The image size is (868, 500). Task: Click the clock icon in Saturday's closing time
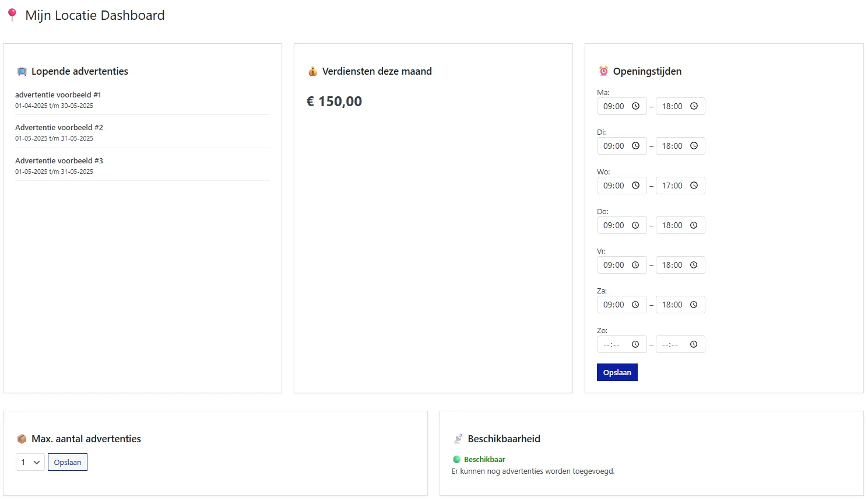pyautogui.click(x=694, y=305)
